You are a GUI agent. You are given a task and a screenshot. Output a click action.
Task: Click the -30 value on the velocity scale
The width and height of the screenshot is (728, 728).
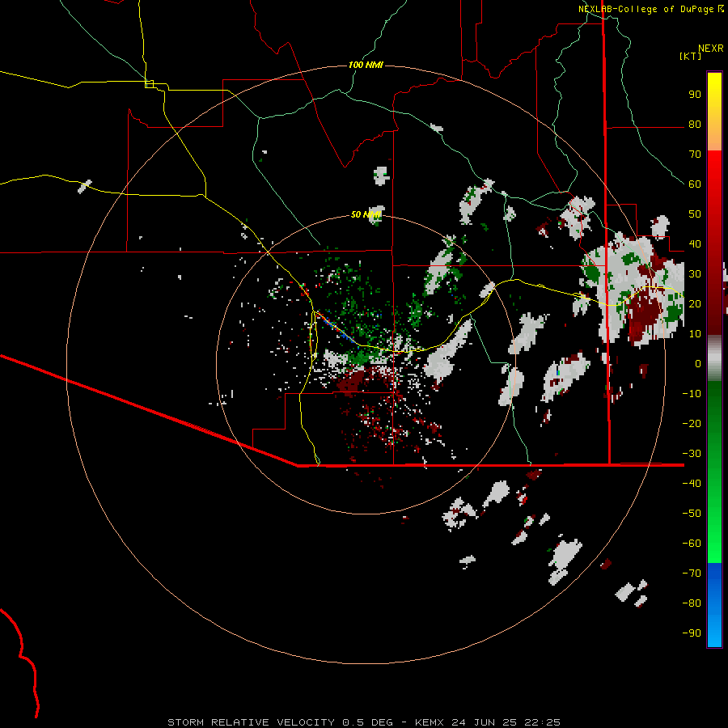pos(692,454)
